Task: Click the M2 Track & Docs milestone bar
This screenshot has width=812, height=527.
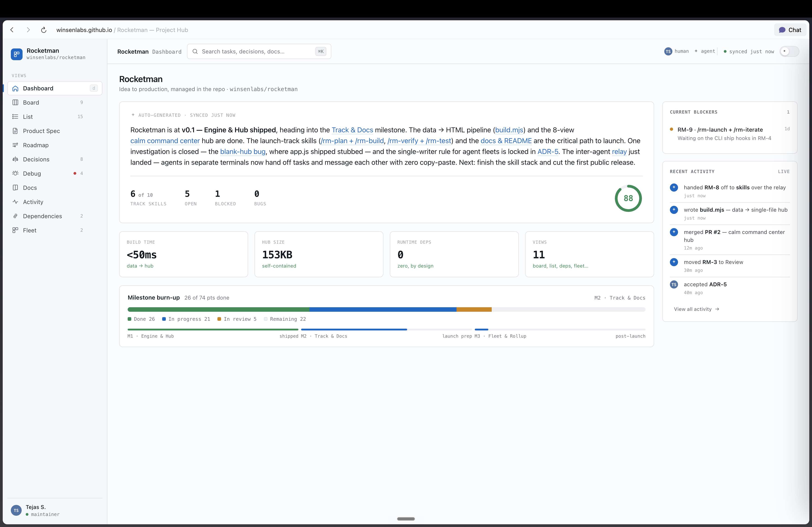Action: (x=387, y=330)
